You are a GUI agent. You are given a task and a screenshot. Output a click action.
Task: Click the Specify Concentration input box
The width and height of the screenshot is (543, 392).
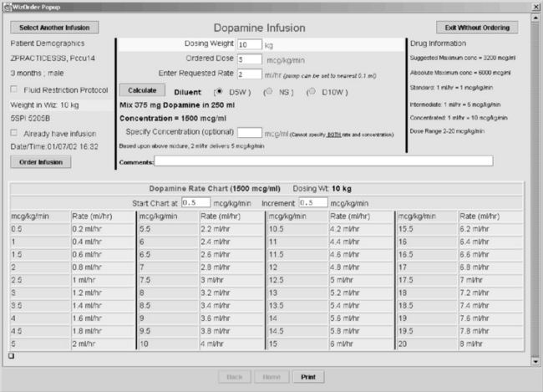(249, 132)
